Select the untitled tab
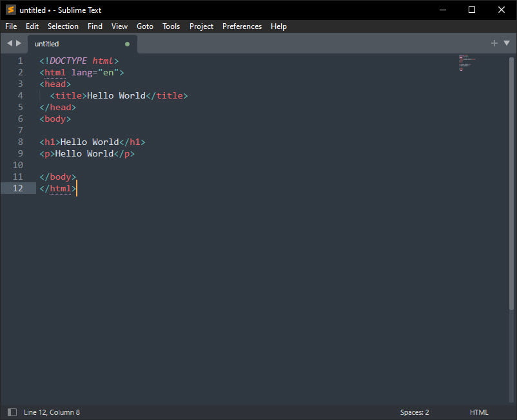The height and width of the screenshot is (420, 517). pyautogui.click(x=83, y=44)
